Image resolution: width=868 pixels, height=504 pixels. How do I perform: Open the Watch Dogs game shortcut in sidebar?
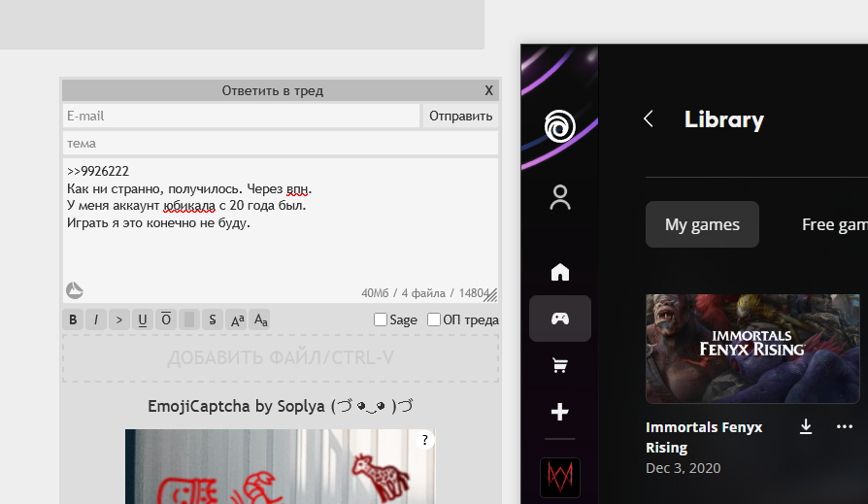(559, 478)
